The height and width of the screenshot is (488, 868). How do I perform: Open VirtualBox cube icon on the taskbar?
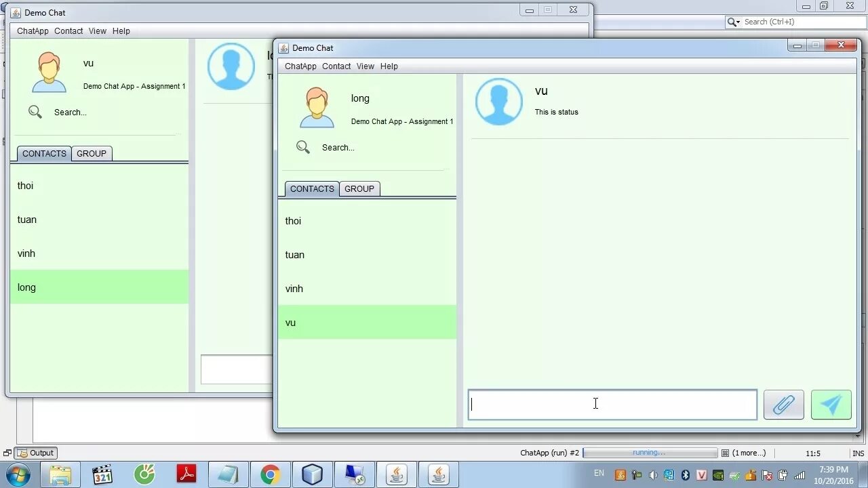click(x=313, y=474)
